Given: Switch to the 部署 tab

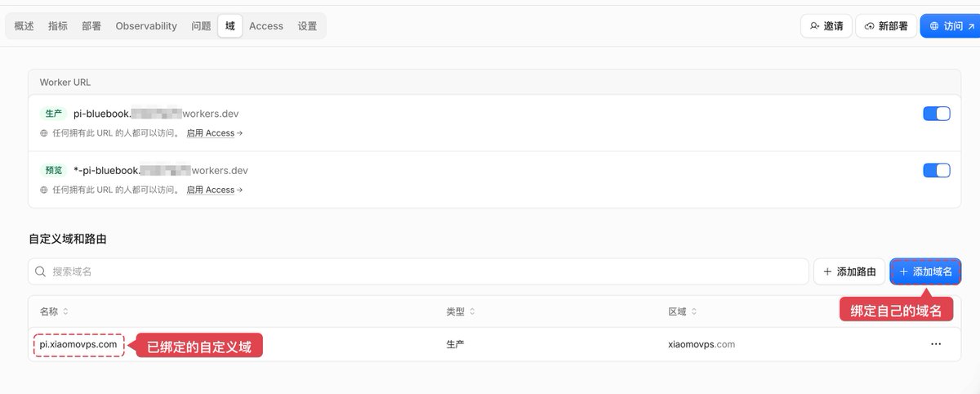Looking at the screenshot, I should [x=91, y=26].
